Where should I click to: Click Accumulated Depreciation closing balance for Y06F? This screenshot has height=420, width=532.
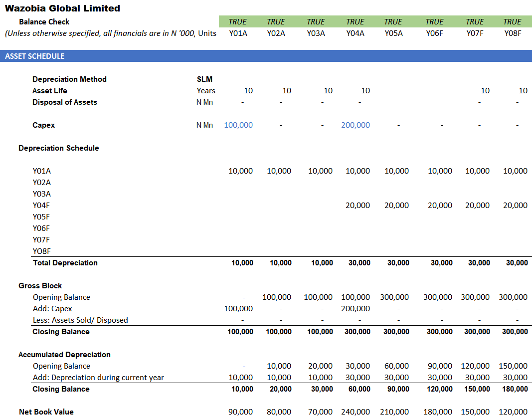coord(439,389)
